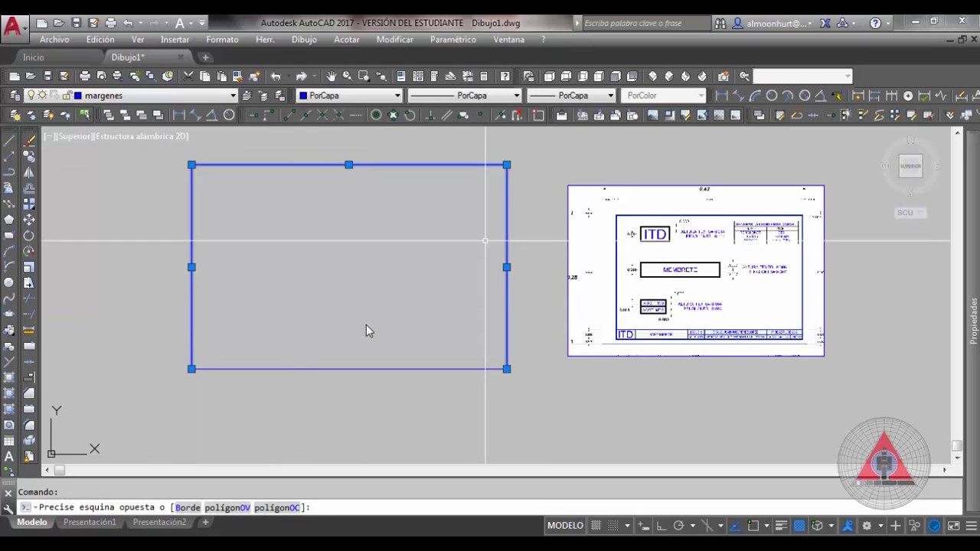This screenshot has height=551, width=980.
Task: Click the polígonOC command option
Action: [276, 507]
